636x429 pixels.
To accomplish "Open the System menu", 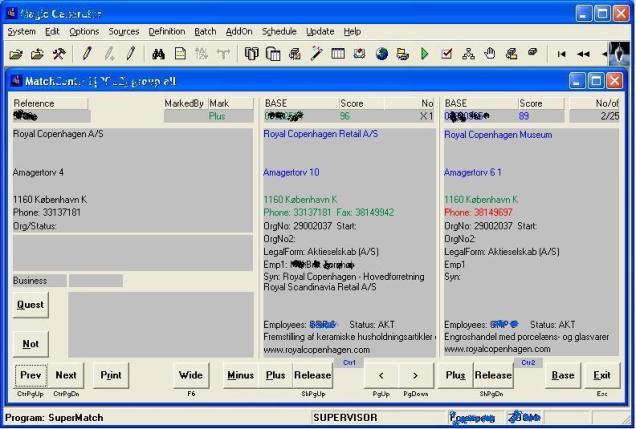I will point(21,32).
